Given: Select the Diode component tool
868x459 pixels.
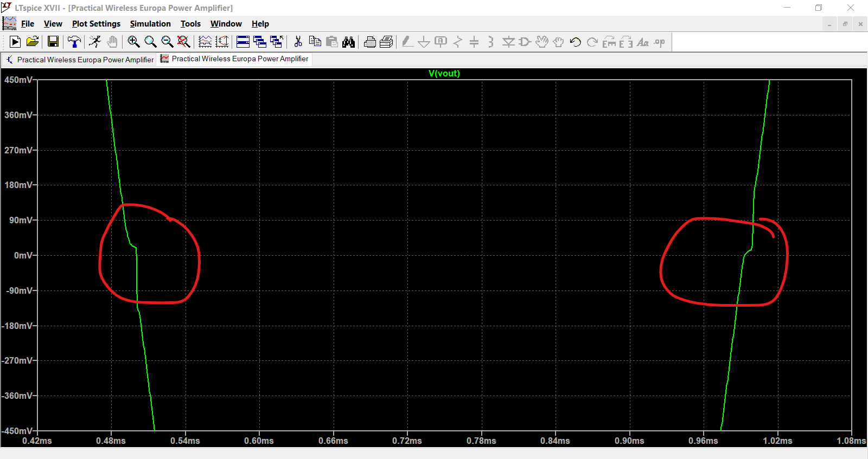Looking at the screenshot, I should tap(508, 42).
